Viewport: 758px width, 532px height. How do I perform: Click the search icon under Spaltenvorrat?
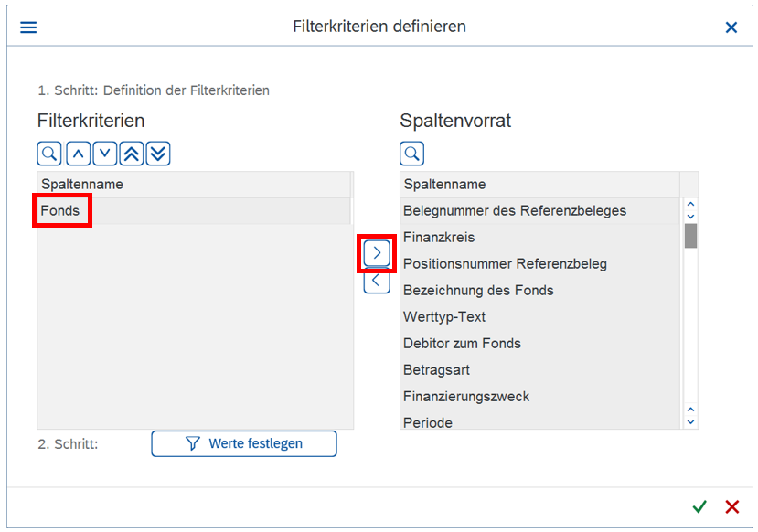(412, 154)
